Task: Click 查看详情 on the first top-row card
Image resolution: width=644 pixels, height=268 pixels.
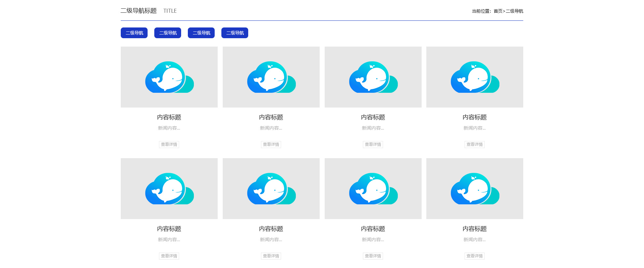Action: click(x=169, y=144)
